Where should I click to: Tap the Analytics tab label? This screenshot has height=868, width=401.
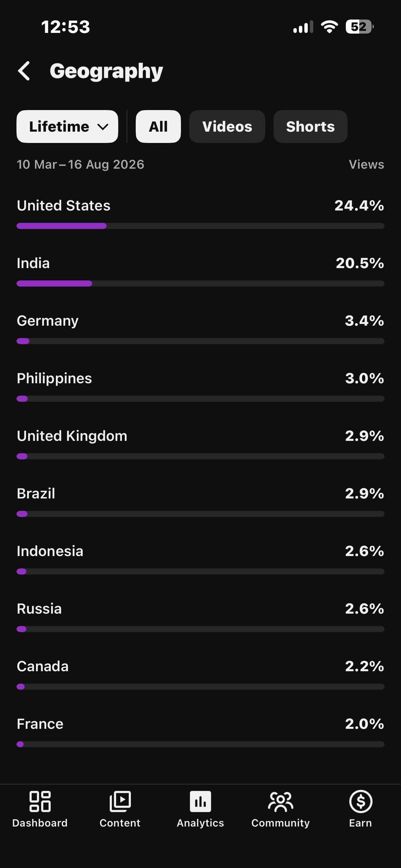200,823
